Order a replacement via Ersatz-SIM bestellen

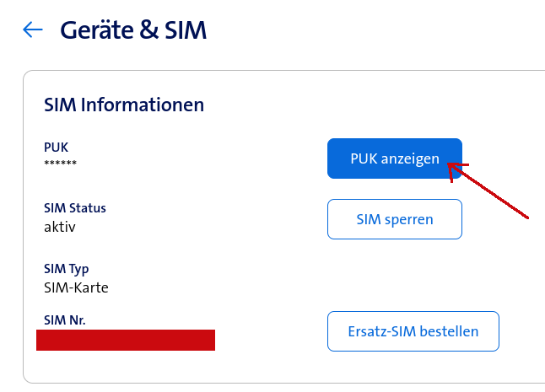(x=413, y=331)
